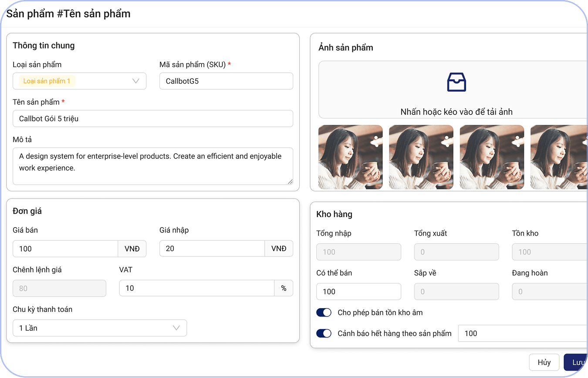Click the Giá bán input field

65,249
